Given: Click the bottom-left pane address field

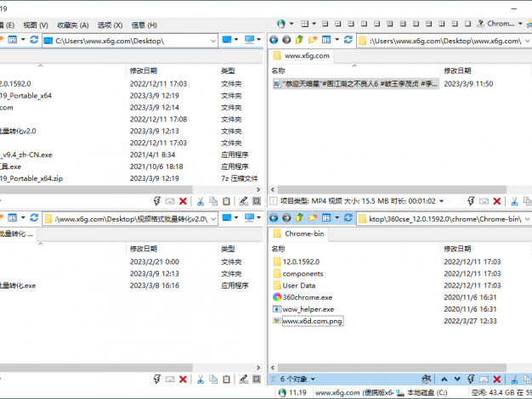Looking at the screenshot, I should click(130, 219).
